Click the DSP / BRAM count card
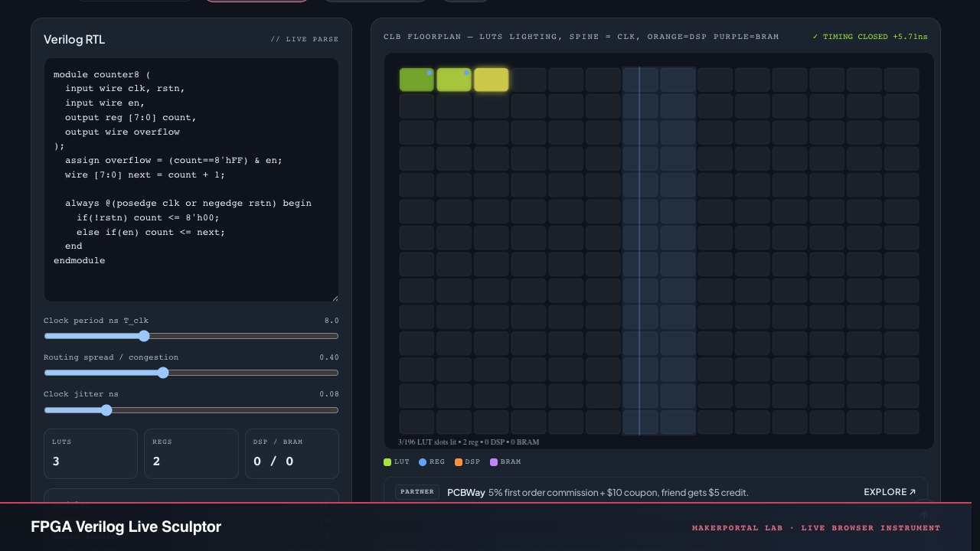980x551 pixels. point(292,454)
